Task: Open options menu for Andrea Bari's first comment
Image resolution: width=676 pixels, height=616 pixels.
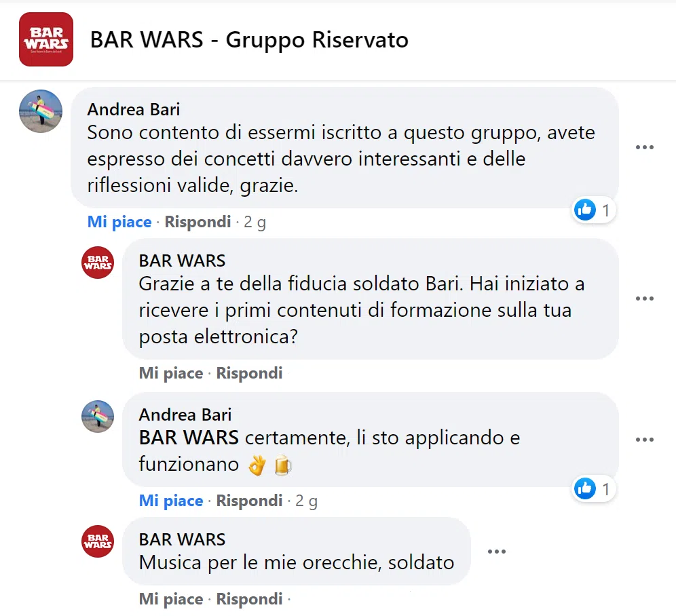Action: tap(645, 147)
